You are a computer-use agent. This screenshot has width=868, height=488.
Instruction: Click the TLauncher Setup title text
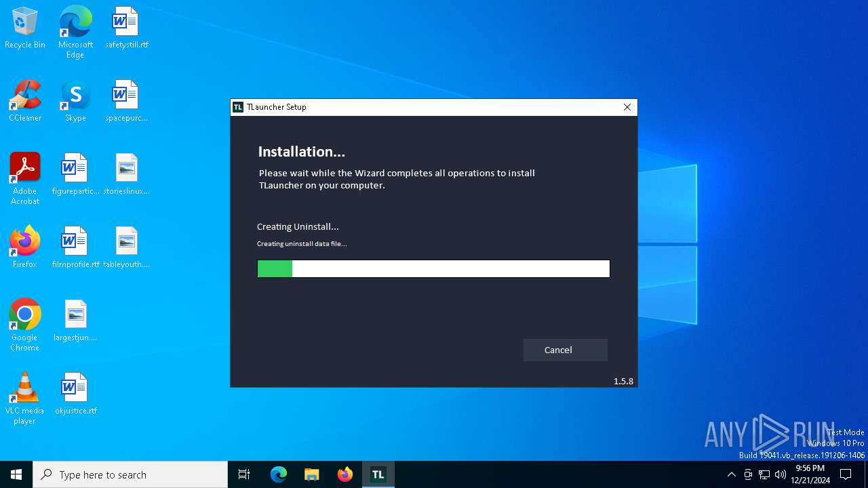pyautogui.click(x=277, y=107)
